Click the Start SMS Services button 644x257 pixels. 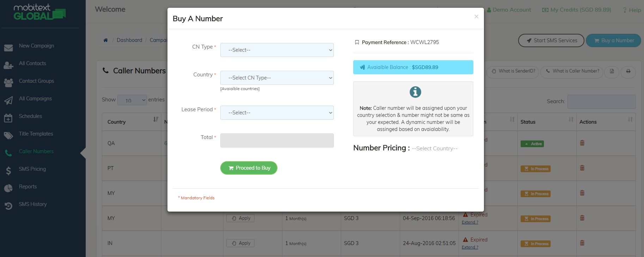click(x=551, y=40)
